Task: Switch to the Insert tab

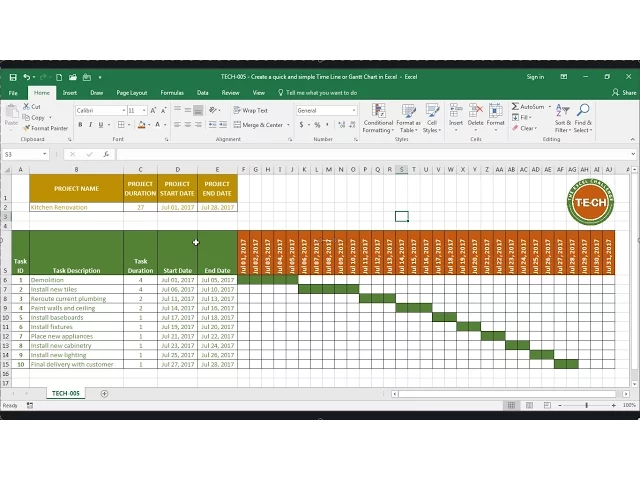Action: point(70,93)
